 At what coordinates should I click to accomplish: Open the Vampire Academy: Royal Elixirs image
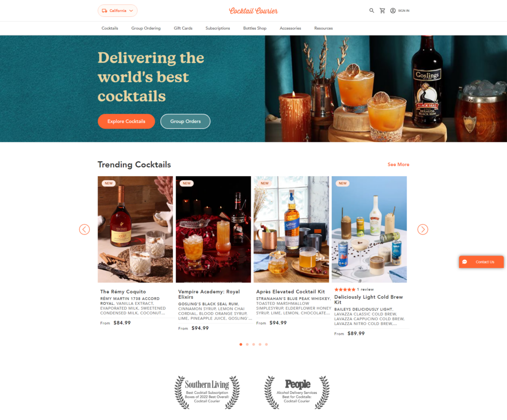point(213,230)
